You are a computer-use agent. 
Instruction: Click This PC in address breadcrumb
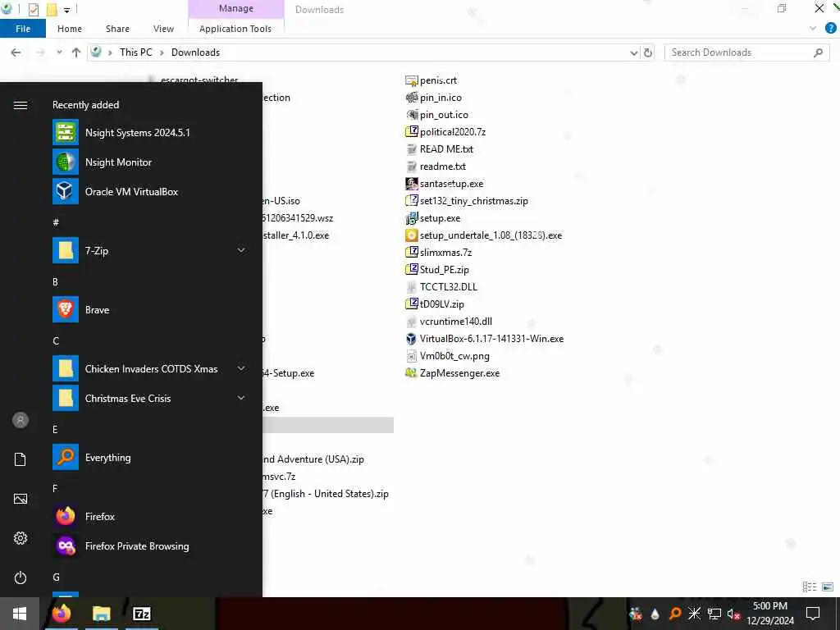pyautogui.click(x=136, y=52)
